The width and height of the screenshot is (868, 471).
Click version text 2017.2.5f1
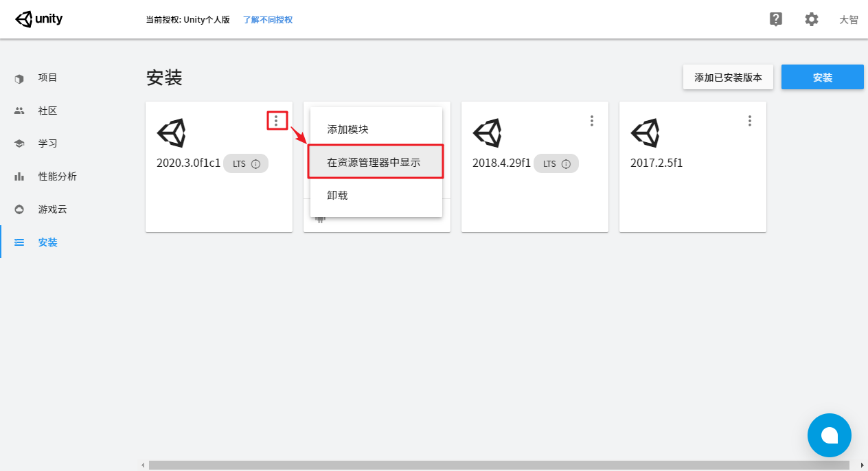[656, 163]
